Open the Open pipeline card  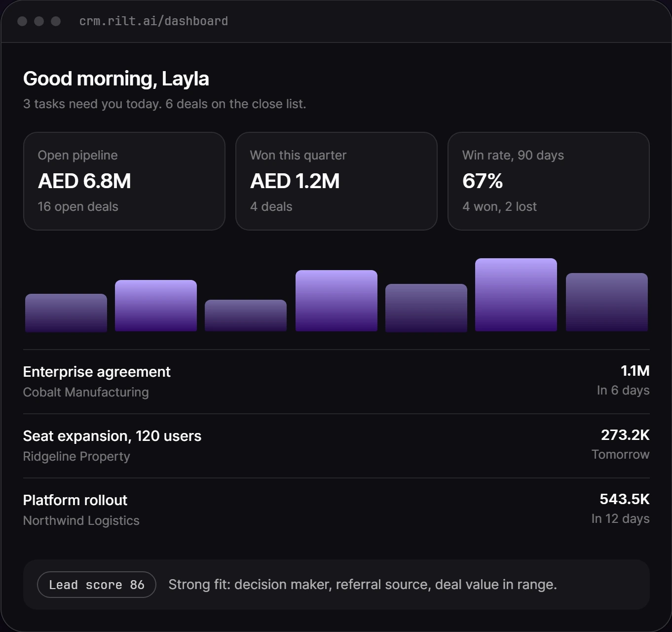pos(124,181)
